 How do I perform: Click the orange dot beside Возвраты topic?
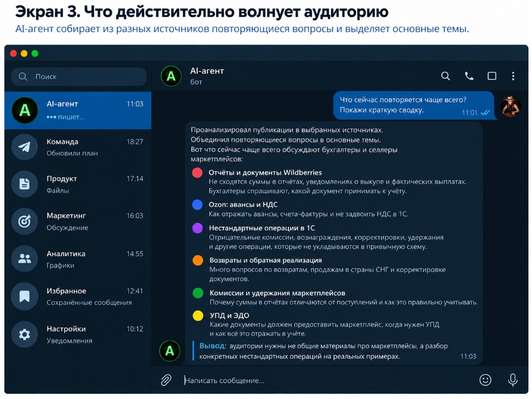click(x=198, y=260)
